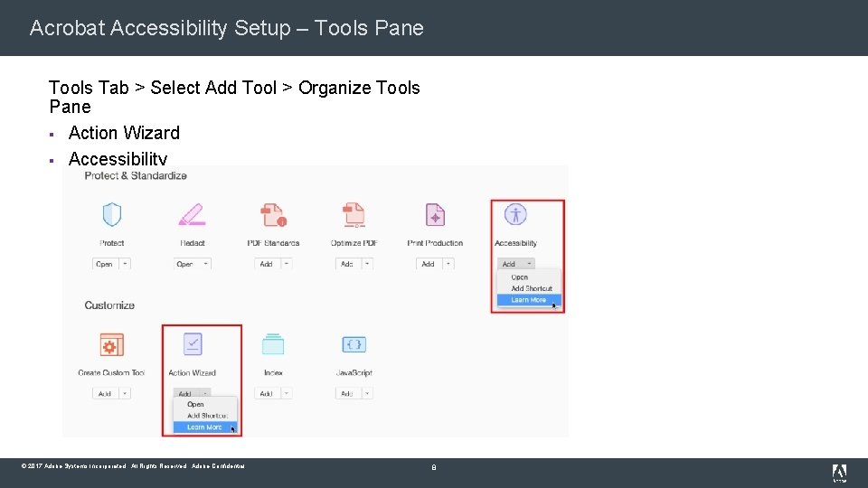Click the Tools Tab instruction line
This screenshot has height=488, width=868.
[x=234, y=97]
